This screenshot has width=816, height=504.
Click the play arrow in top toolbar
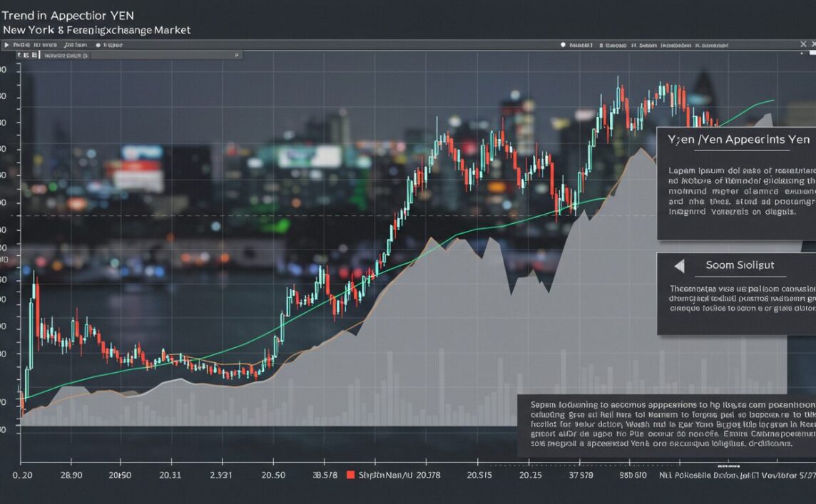point(7,45)
